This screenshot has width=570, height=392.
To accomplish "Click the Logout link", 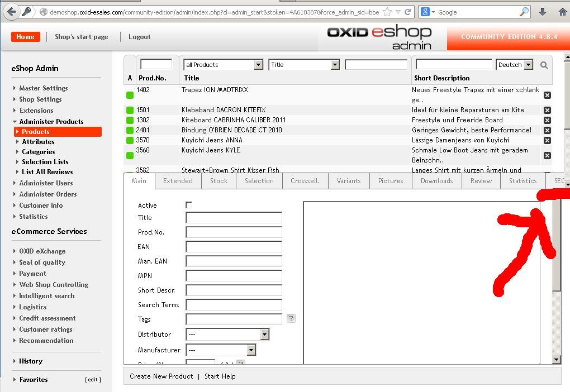I will pos(139,37).
